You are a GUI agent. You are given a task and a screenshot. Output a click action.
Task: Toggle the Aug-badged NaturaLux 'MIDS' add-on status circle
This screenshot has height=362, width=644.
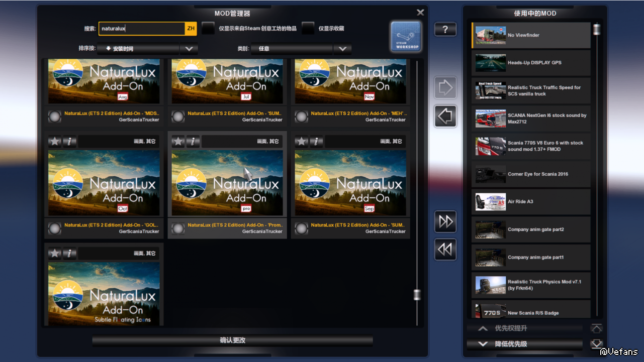coord(55,117)
